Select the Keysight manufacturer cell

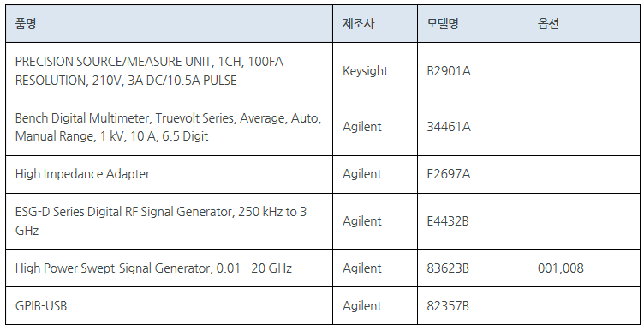(x=375, y=70)
